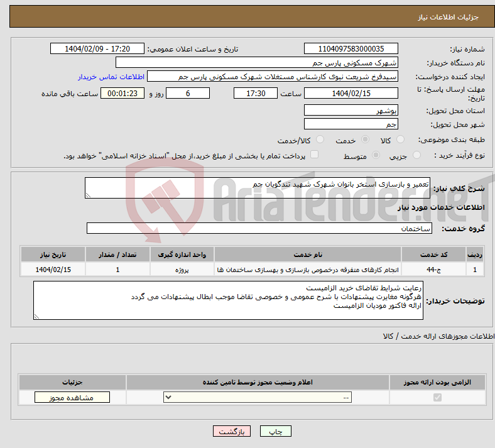Screen dimensions: 495x448
Task: Click the remaining time field 00:01:23
Action: click(122, 93)
